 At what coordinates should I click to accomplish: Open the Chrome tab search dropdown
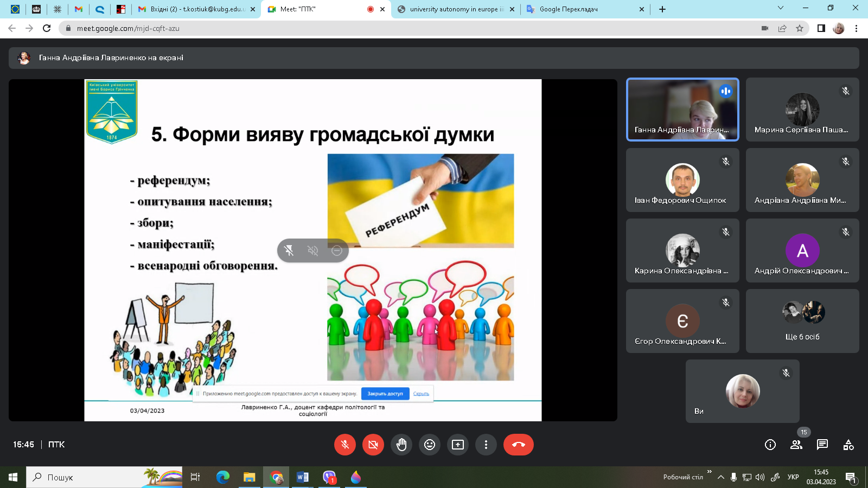780,9
